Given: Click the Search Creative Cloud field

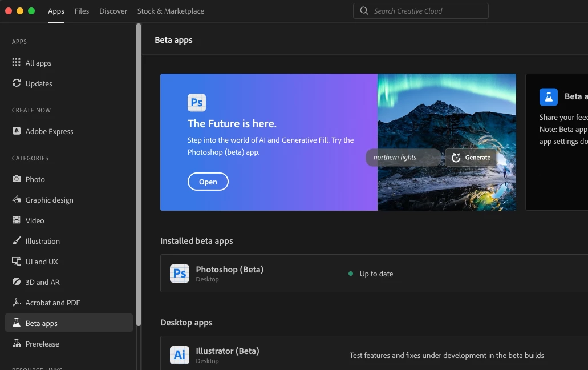Looking at the screenshot, I should (420, 11).
